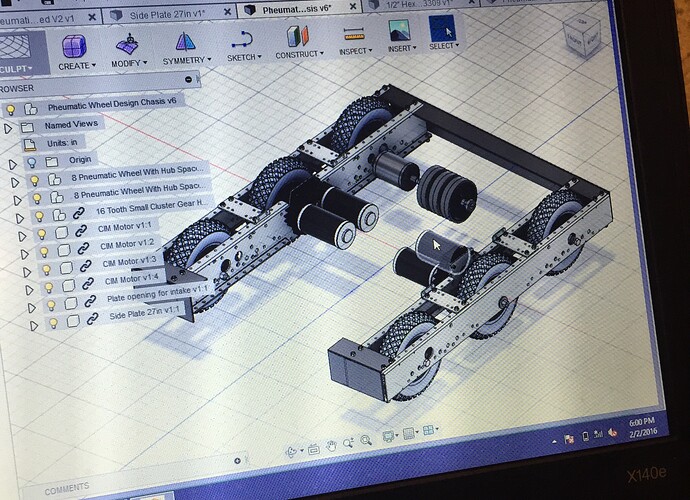
Task: Click the link icon on CIM Motor v1:1
Action: click(81, 231)
